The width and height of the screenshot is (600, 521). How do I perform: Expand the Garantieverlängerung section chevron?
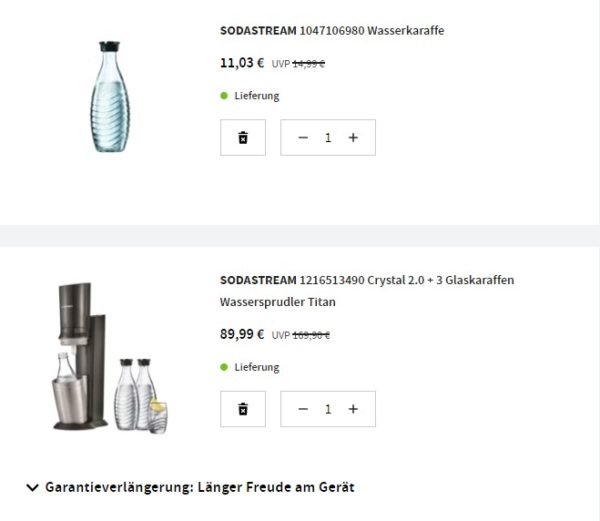pos(32,488)
